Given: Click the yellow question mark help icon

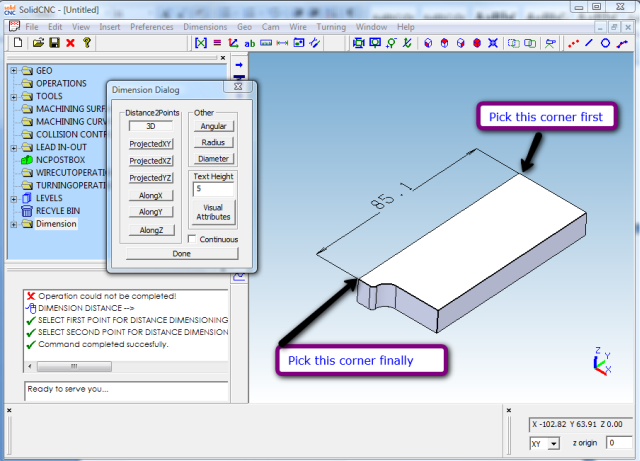Looking at the screenshot, I should (87, 43).
